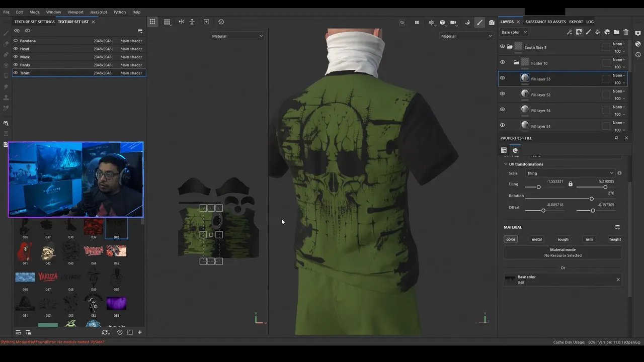Open the rendering mode camera icon
Screen dimensions: 644x362
point(491,22)
